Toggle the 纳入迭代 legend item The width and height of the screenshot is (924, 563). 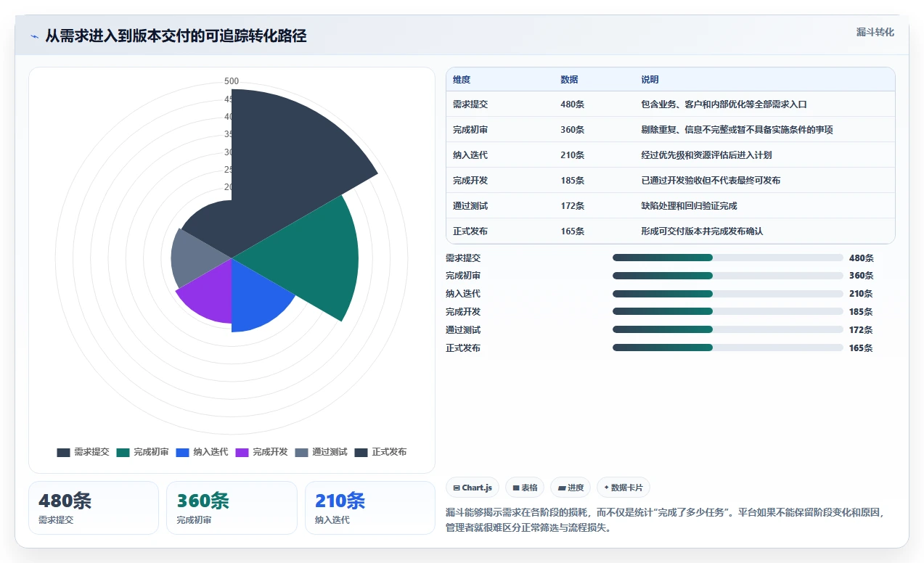click(x=202, y=452)
